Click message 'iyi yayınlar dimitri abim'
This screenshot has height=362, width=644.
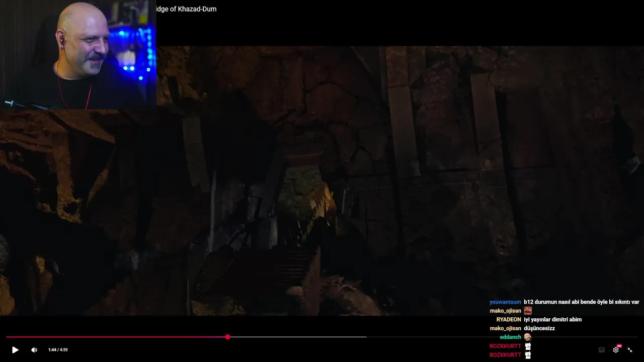click(x=552, y=320)
